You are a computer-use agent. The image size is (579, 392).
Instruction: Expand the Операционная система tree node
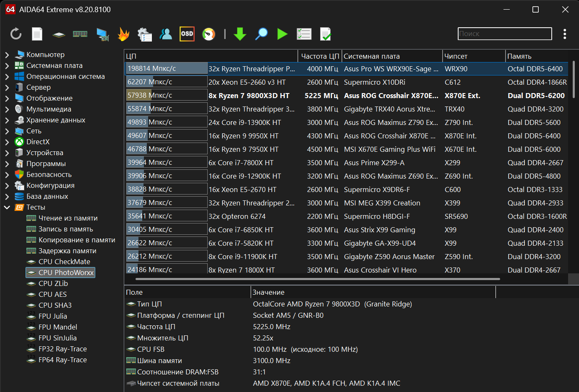point(7,76)
